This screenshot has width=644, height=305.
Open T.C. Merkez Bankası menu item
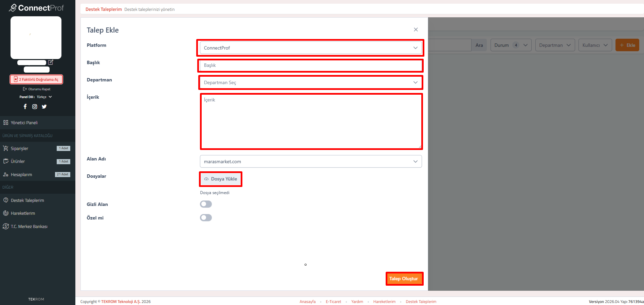pyautogui.click(x=29, y=227)
